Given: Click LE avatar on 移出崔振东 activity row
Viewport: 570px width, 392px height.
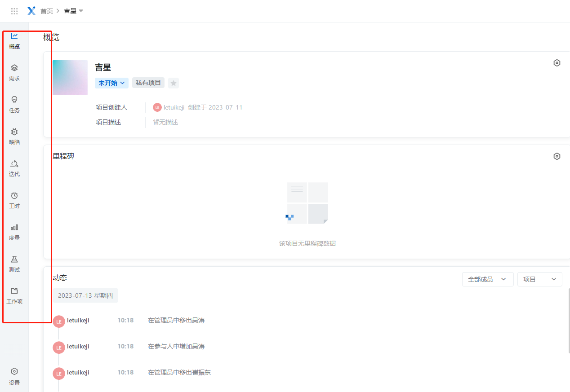Looking at the screenshot, I should pos(59,374).
